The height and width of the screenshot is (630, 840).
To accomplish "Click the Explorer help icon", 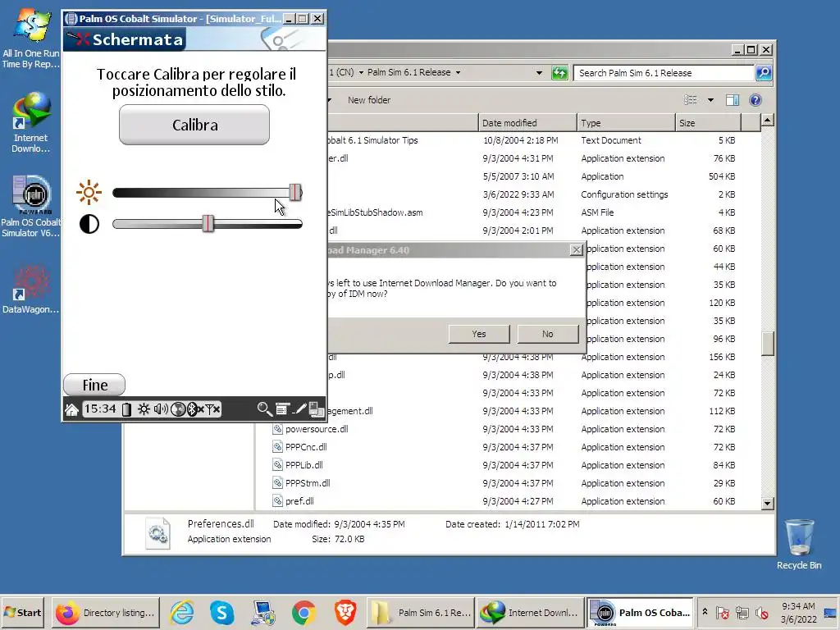I will point(756,100).
